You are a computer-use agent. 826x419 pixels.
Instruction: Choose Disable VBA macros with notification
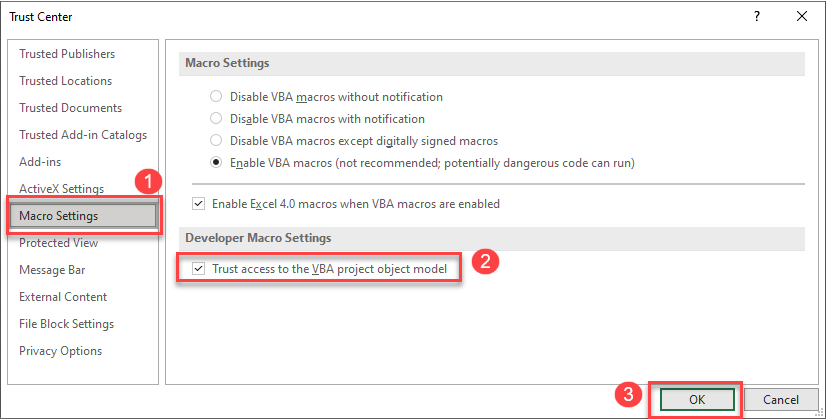[x=216, y=119]
